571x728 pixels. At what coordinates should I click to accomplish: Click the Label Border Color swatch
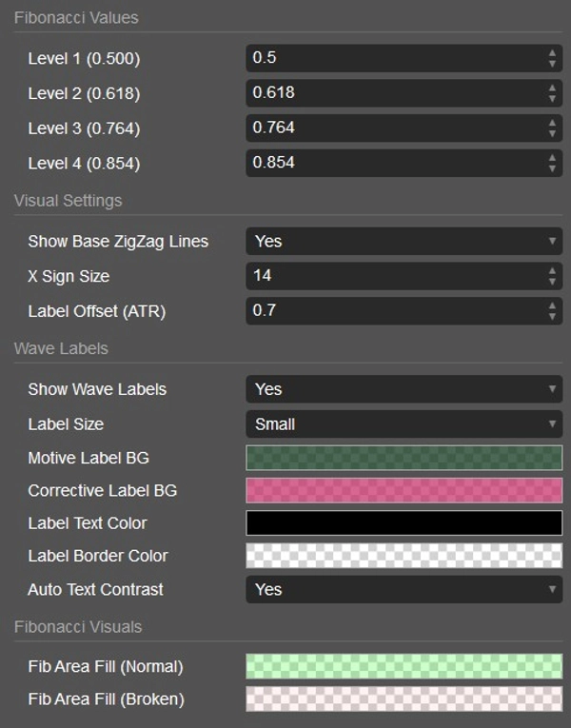pos(404,556)
